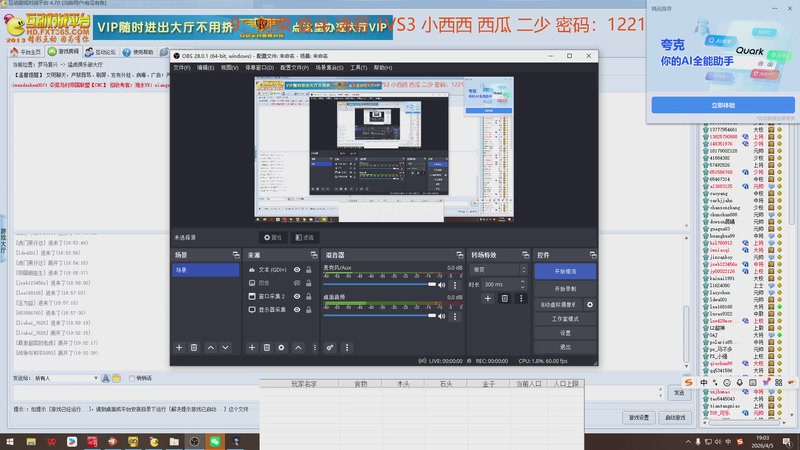
Task: Open transition properties dots menu
Action: (521, 298)
